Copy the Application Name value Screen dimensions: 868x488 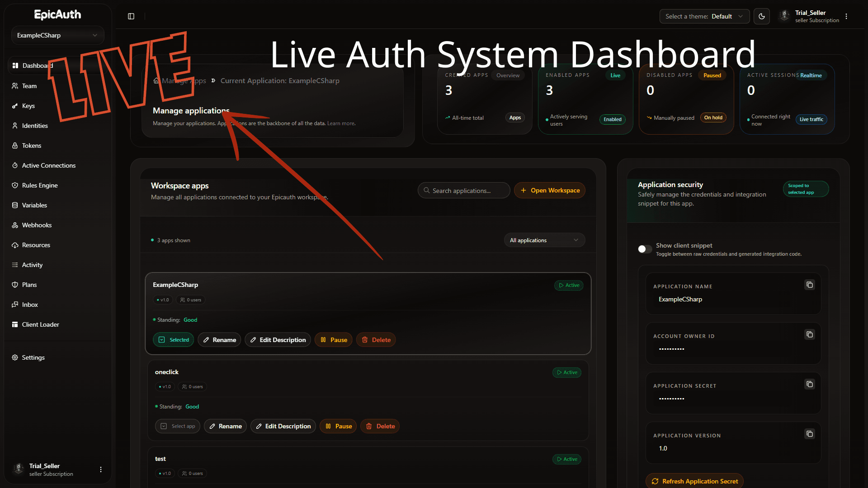[x=809, y=285]
